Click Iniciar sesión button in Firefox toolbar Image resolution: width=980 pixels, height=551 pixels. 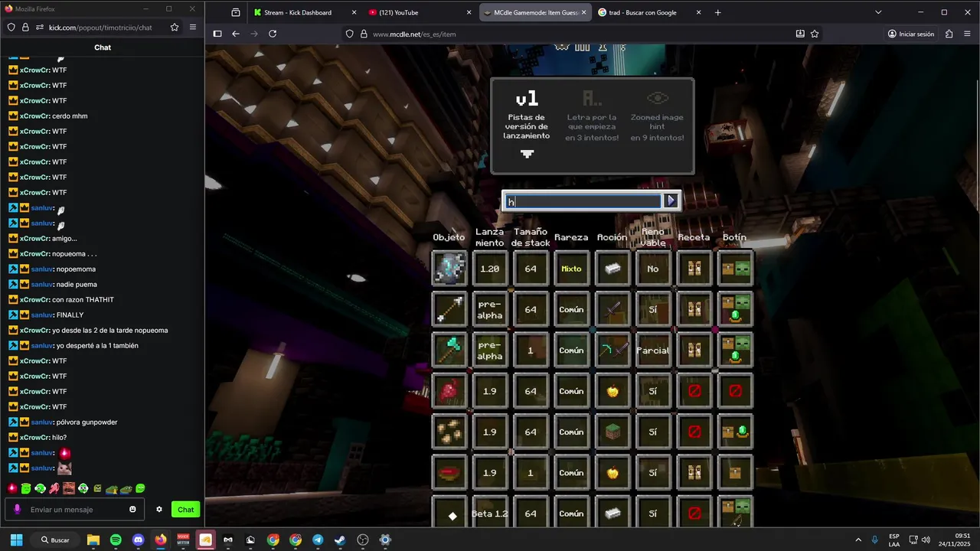pyautogui.click(x=911, y=34)
